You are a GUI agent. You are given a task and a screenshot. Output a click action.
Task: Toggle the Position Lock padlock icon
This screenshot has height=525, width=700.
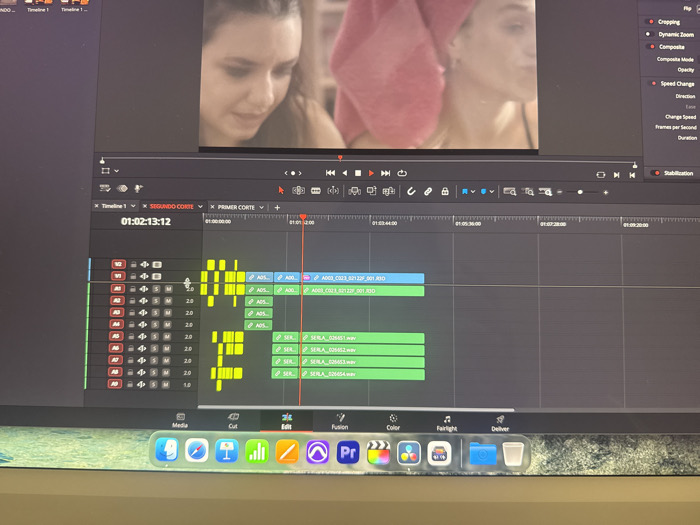pyautogui.click(x=445, y=192)
